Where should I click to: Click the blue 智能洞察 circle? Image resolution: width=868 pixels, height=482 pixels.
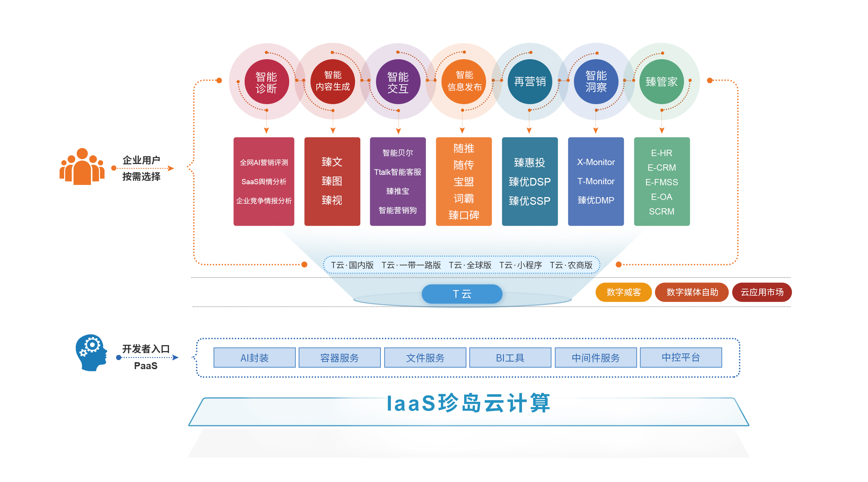point(596,81)
